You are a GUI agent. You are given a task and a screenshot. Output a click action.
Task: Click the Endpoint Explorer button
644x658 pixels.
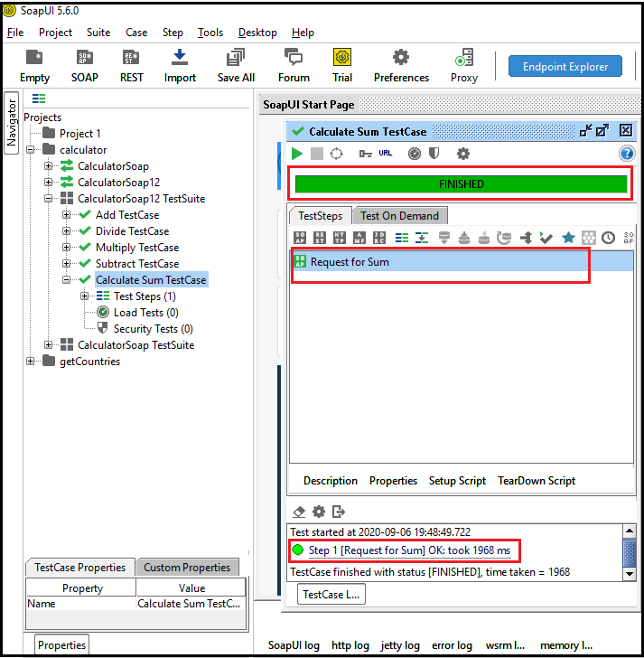pos(565,66)
